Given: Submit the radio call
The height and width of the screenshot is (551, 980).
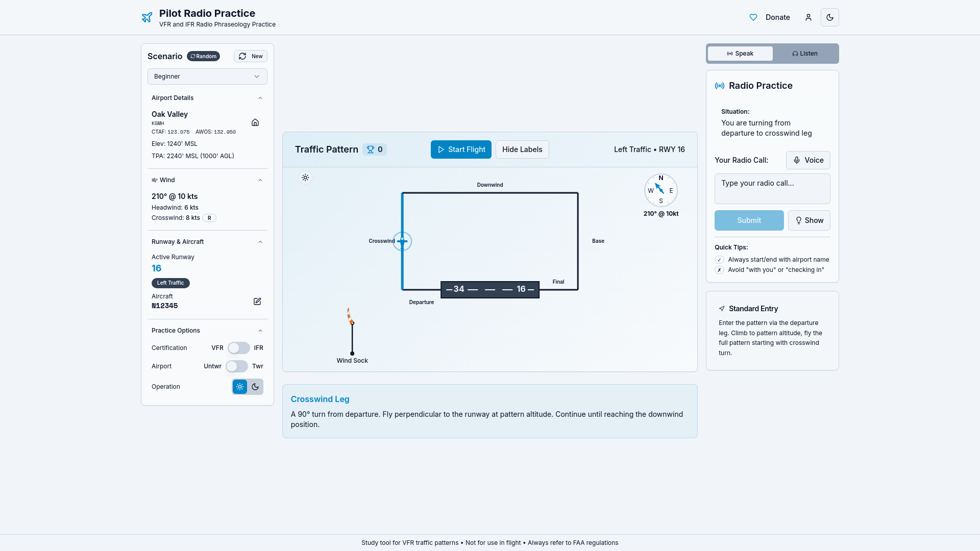Looking at the screenshot, I should (x=749, y=220).
